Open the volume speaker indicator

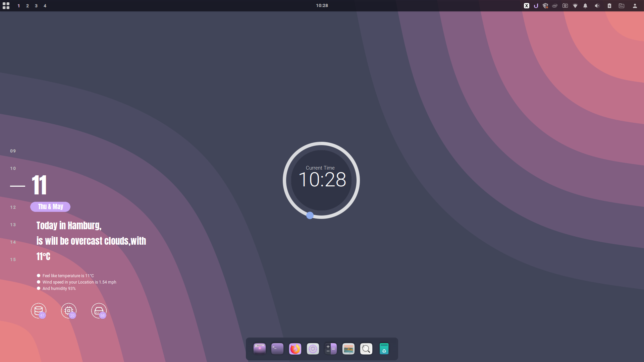click(x=597, y=6)
